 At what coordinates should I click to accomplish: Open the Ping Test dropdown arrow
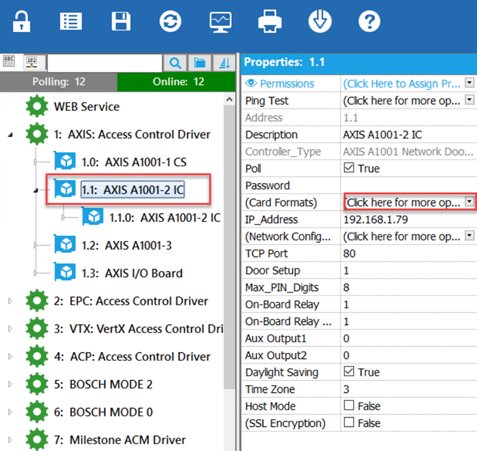click(x=469, y=100)
